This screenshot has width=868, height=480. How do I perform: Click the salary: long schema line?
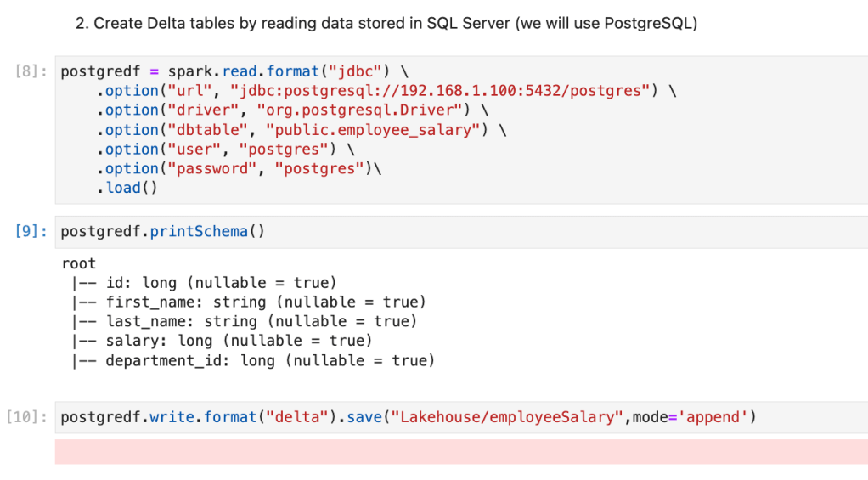point(222,341)
